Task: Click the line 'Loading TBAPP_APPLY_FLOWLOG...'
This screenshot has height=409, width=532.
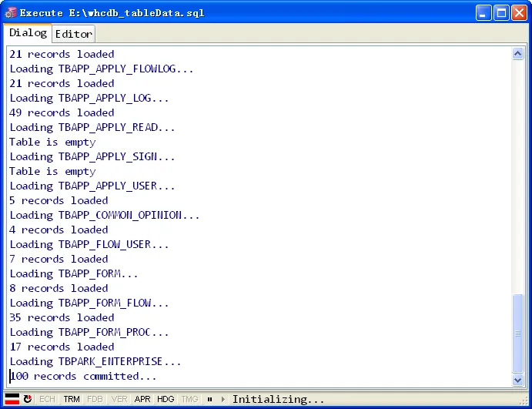Action: (x=102, y=69)
